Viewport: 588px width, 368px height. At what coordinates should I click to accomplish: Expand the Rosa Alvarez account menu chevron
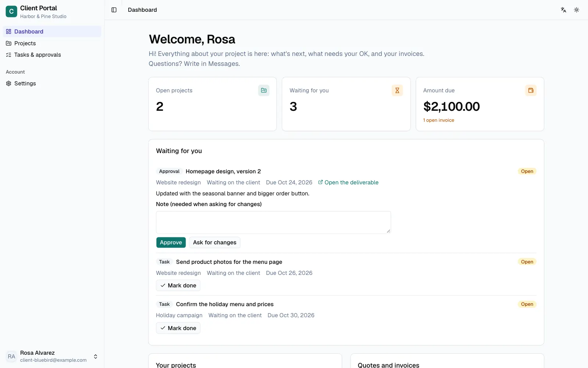tap(96, 356)
